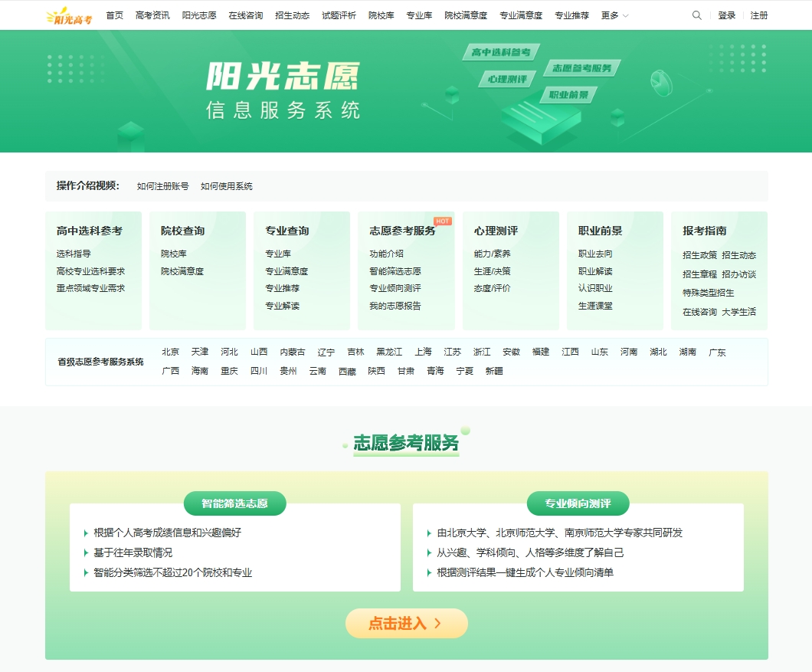Click the 注册 link

(x=758, y=15)
